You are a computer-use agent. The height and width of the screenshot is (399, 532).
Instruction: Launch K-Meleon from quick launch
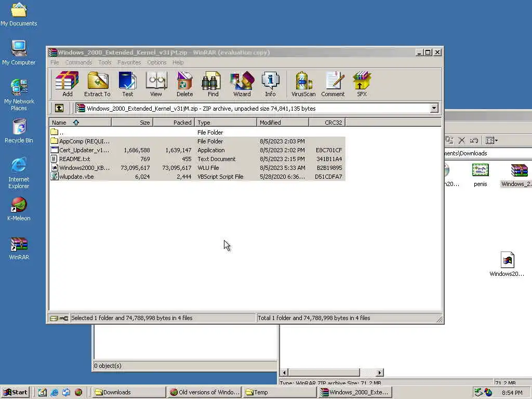78,392
